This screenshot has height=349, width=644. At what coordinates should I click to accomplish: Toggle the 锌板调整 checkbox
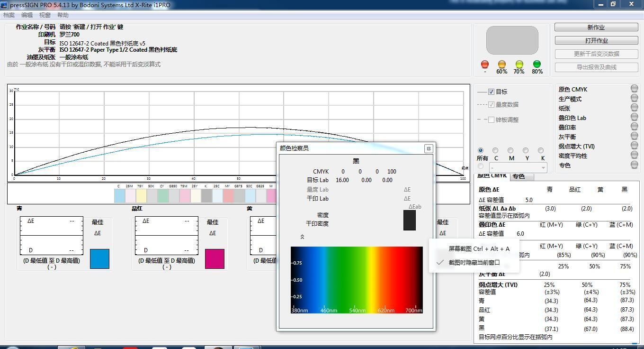pos(491,119)
